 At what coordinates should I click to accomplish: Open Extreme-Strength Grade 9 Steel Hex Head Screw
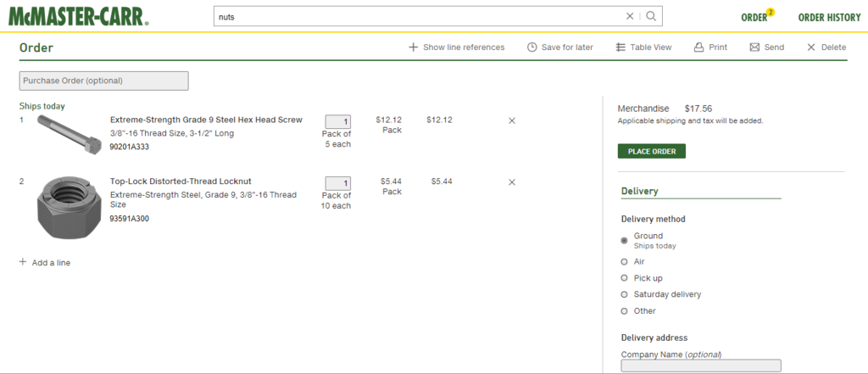pos(206,120)
